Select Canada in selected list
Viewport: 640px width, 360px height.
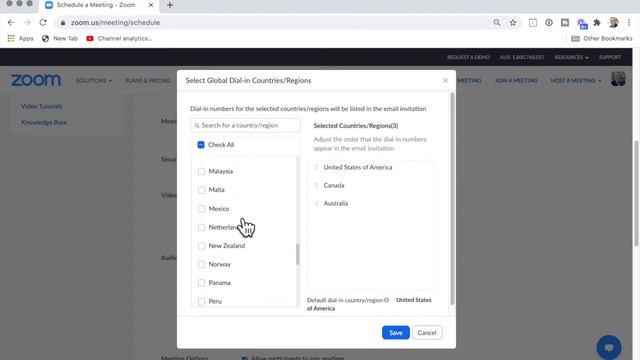(x=334, y=185)
